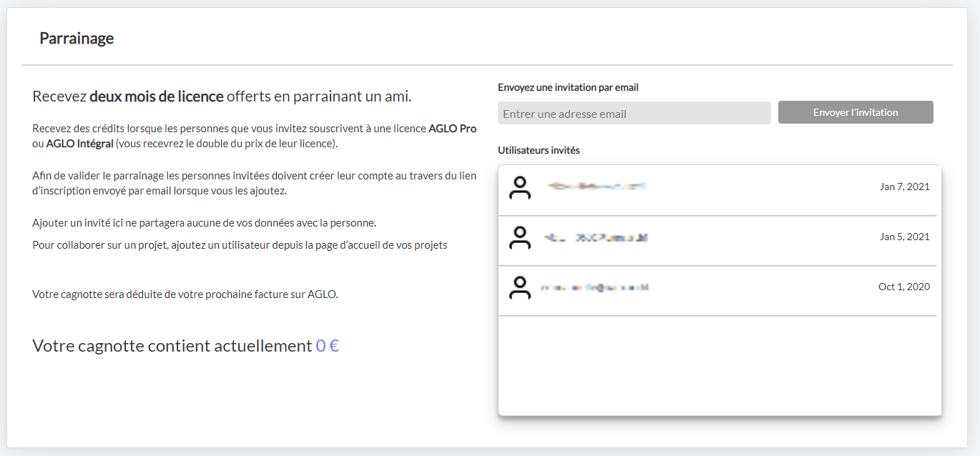Click the '0 €' cagnotte amount
Image resolution: width=980 pixels, height=456 pixels.
pos(328,346)
